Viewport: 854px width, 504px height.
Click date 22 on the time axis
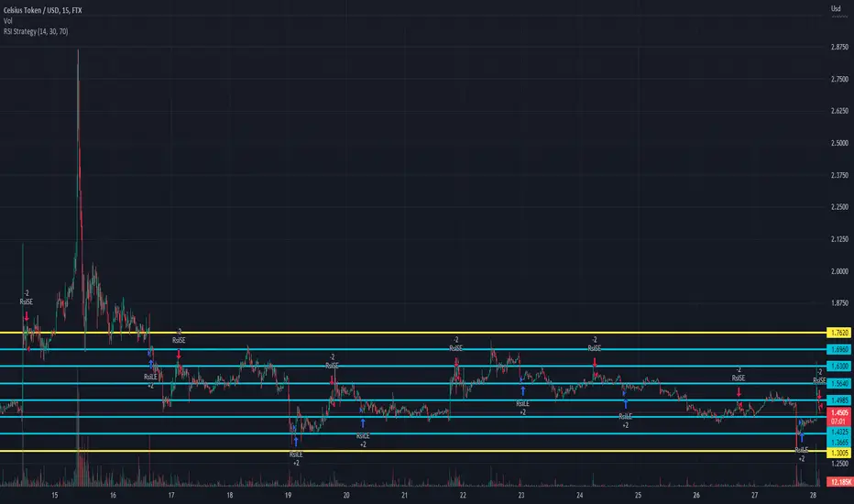pyautogui.click(x=463, y=495)
